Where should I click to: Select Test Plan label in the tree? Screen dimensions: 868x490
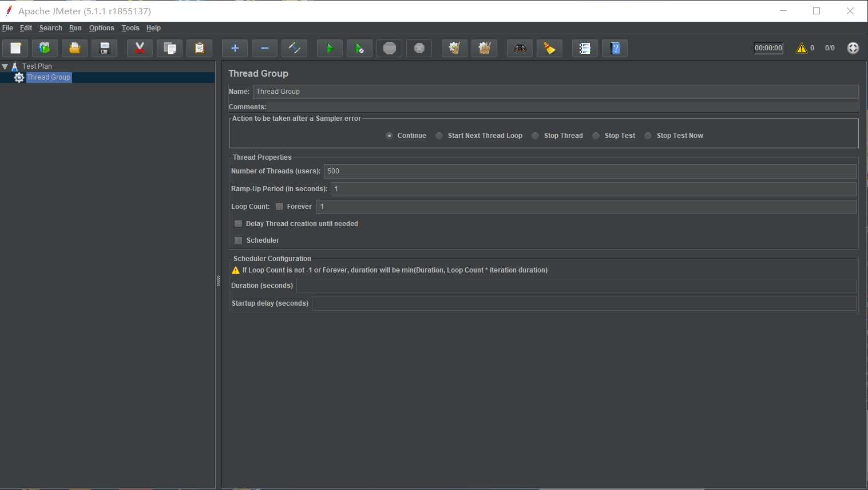(x=37, y=66)
